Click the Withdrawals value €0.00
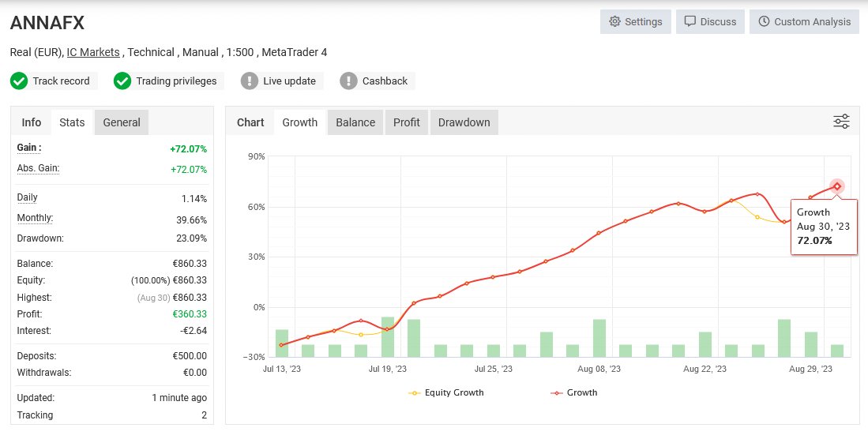The height and width of the screenshot is (439, 868). (x=195, y=373)
